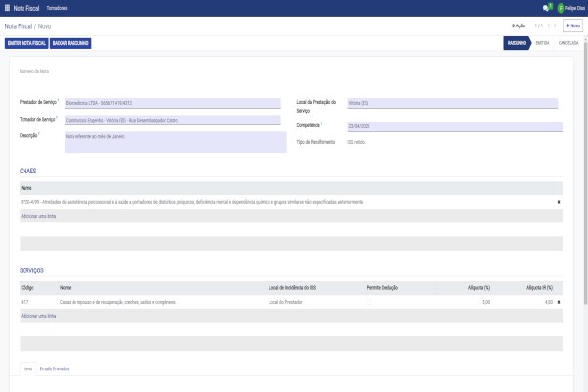This screenshot has width=588, height=392.
Task: Delete the CNAE row
Action: [559, 201]
